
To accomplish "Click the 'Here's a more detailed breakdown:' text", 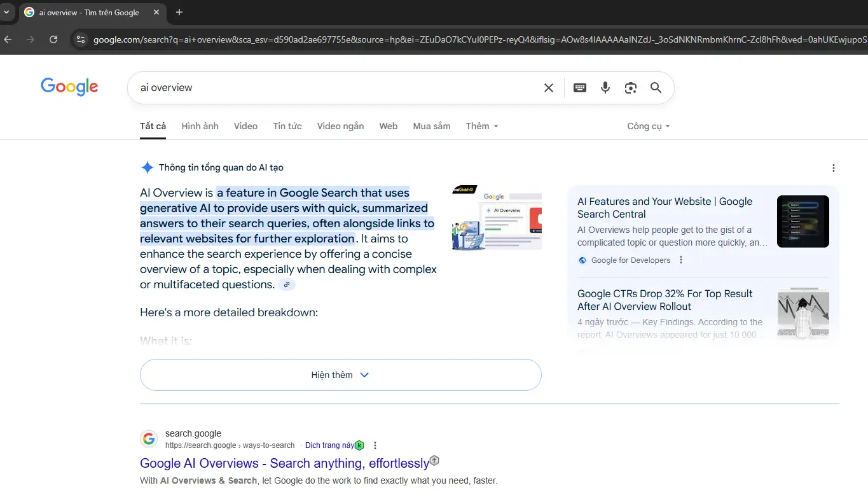I will [229, 312].
